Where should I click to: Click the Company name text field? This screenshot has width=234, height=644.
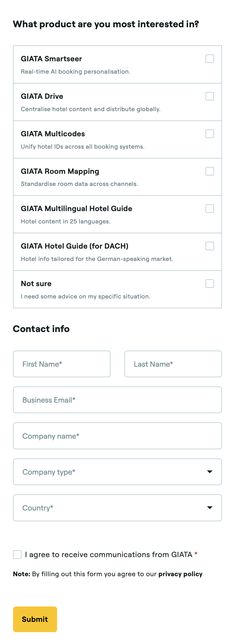(x=117, y=436)
